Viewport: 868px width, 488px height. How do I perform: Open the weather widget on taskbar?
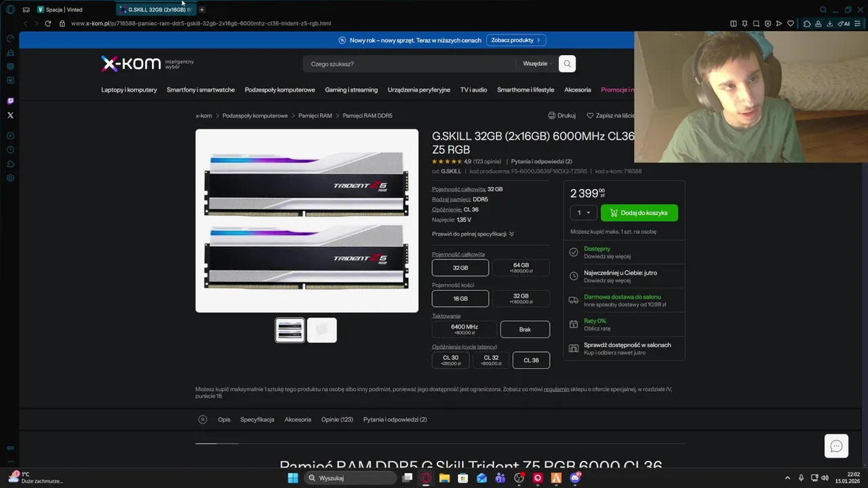(x=35, y=478)
